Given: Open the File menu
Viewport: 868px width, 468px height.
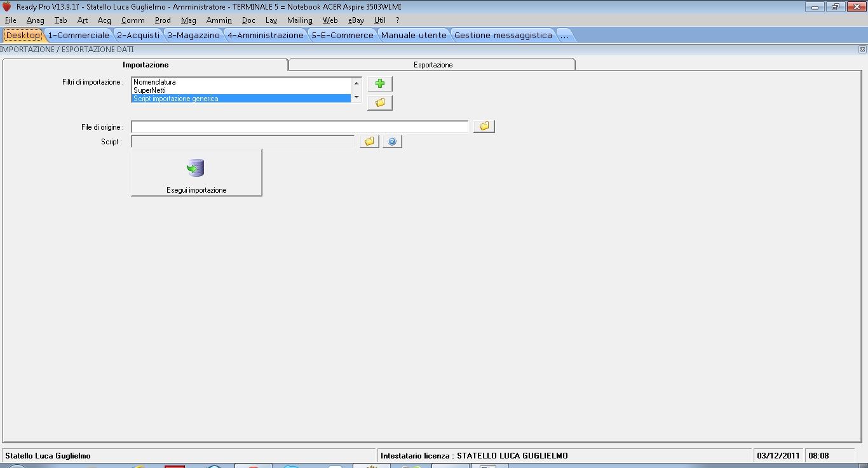Looking at the screenshot, I should coord(10,20).
